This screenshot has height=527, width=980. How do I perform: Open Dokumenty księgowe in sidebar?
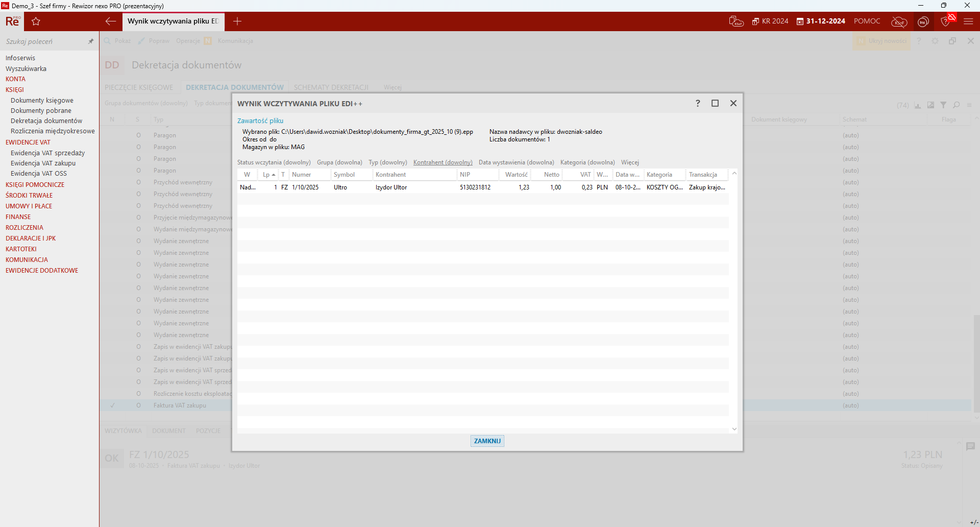coord(42,101)
